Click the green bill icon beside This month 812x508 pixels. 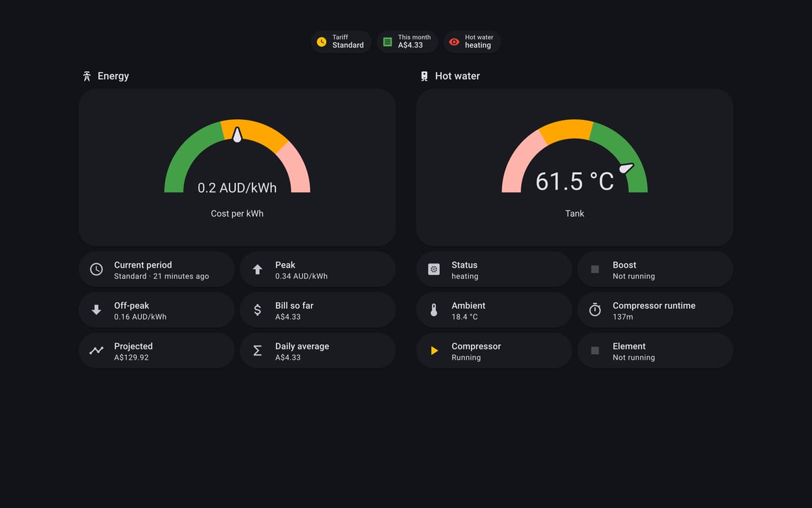(387, 42)
